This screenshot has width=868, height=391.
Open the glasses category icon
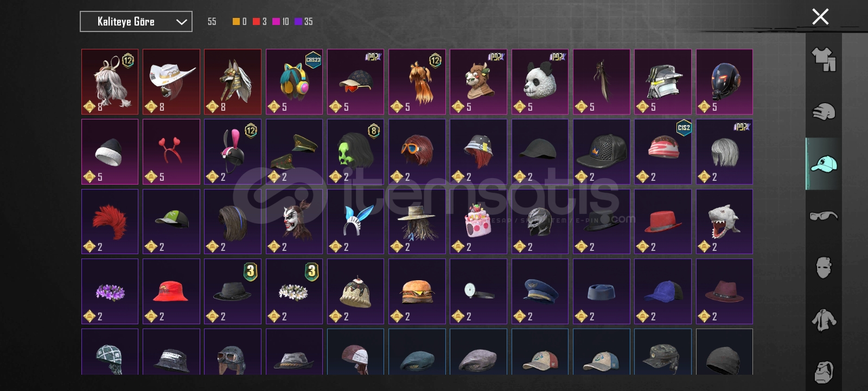824,216
